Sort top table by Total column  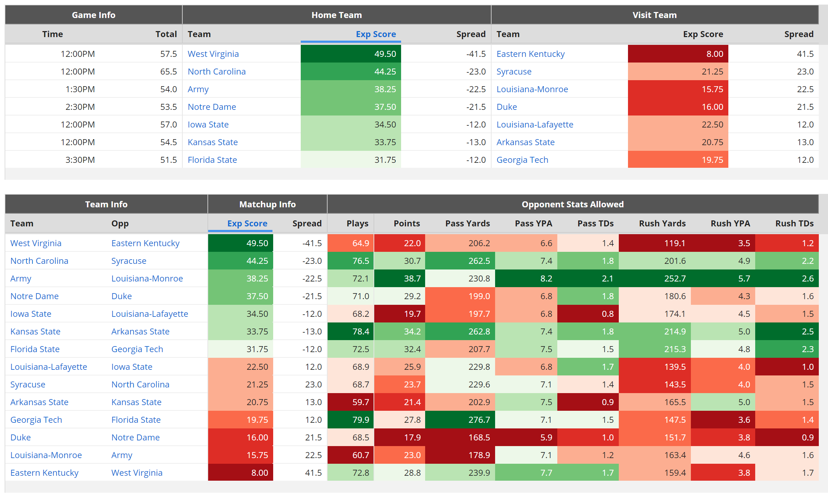pyautogui.click(x=166, y=34)
